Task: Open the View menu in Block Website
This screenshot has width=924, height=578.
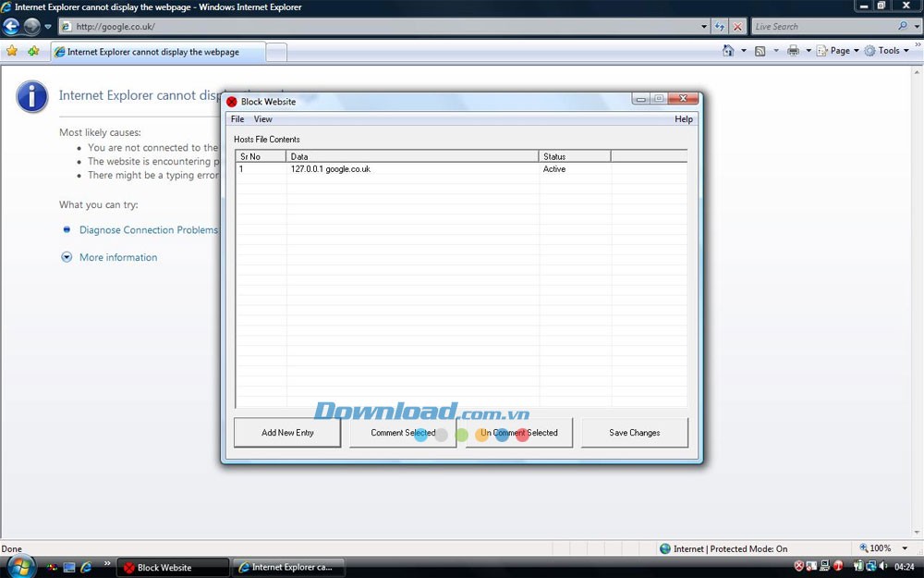Action: 262,119
